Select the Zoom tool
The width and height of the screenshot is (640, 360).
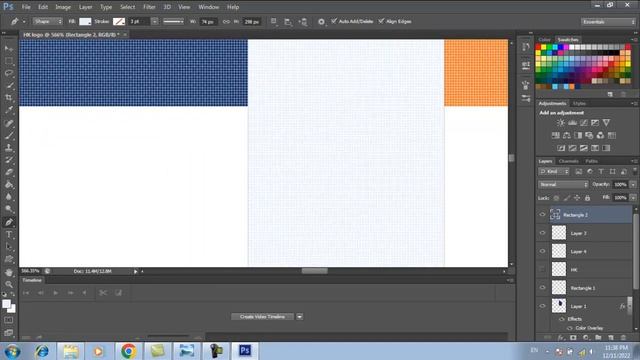[9, 284]
